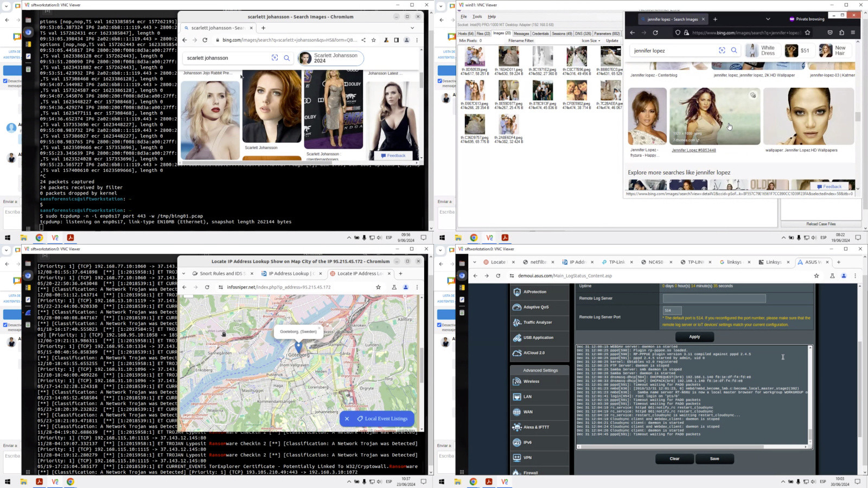The image size is (868, 488).
Task: Show hidden tray icons on the taskbar dated 9/06/2024
Action: point(349,237)
